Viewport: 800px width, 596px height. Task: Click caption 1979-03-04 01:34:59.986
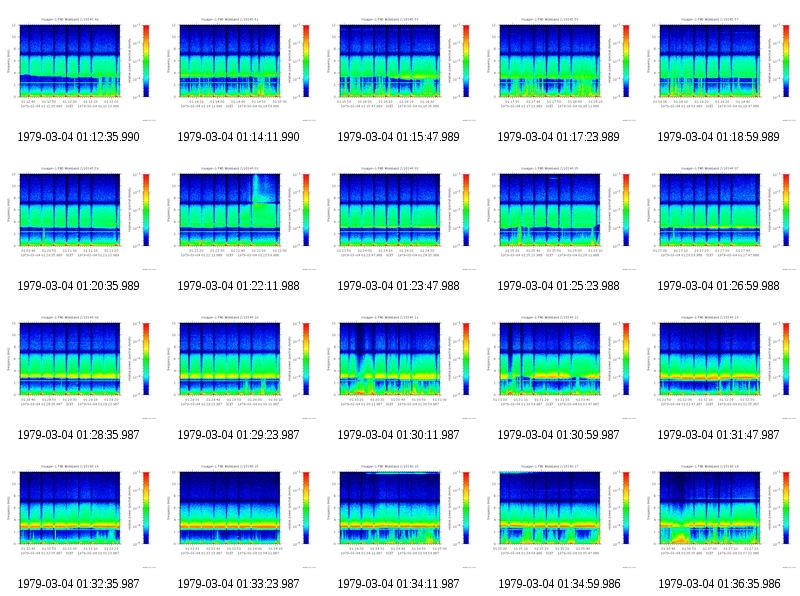(559, 584)
